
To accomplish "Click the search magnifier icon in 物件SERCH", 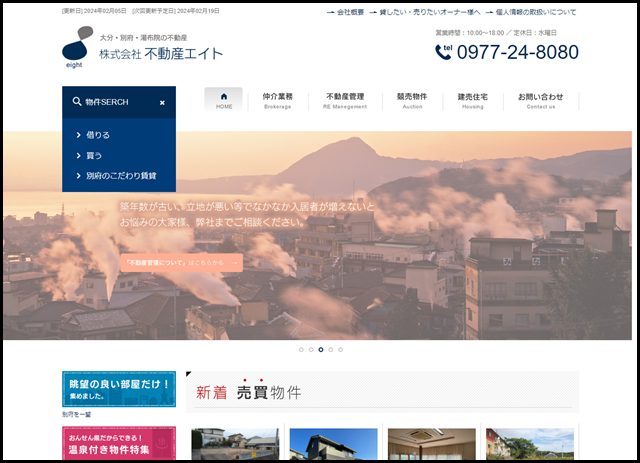I will [x=77, y=101].
